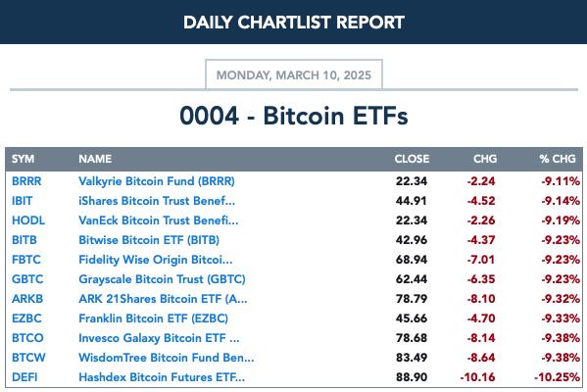Open Grayscale Bitcoin Trust (GBTC) link
587x392 pixels.
coord(162,279)
